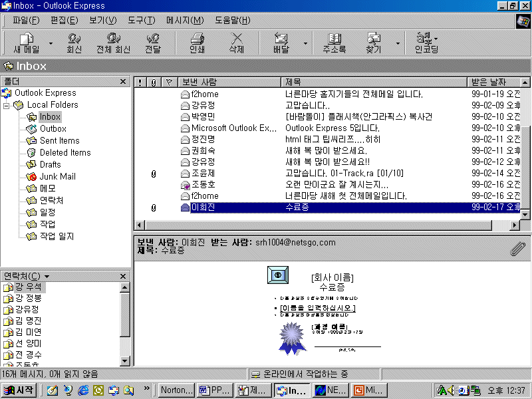Open the 배달 dropdown arrow

click(305, 43)
